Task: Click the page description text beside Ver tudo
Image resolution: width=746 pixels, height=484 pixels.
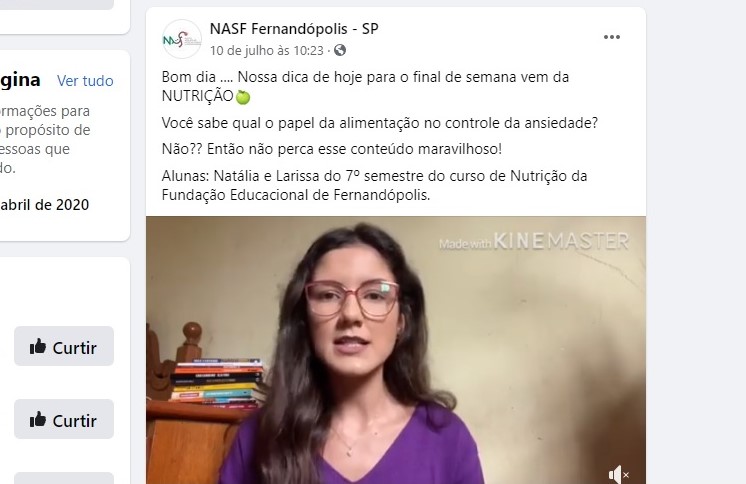Action: (45, 139)
